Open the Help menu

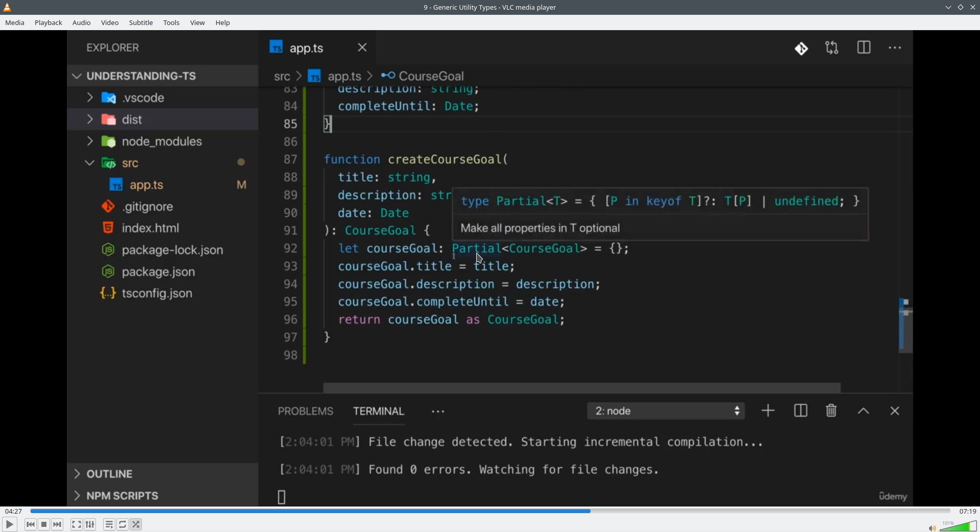223,23
